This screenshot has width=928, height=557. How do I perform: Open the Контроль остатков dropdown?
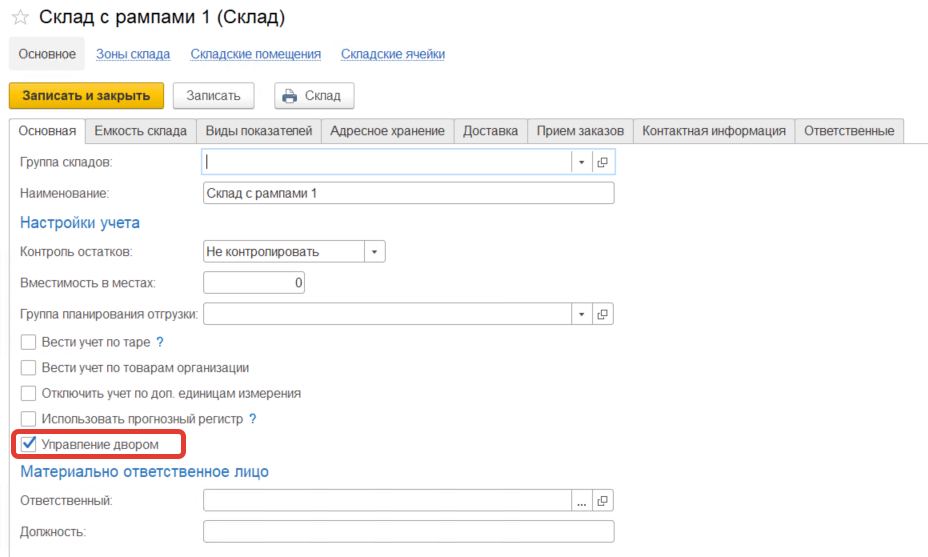click(374, 252)
